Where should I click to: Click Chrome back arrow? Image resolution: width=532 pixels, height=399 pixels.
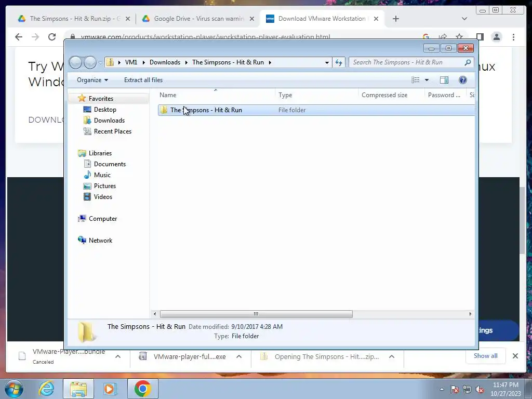(19, 37)
